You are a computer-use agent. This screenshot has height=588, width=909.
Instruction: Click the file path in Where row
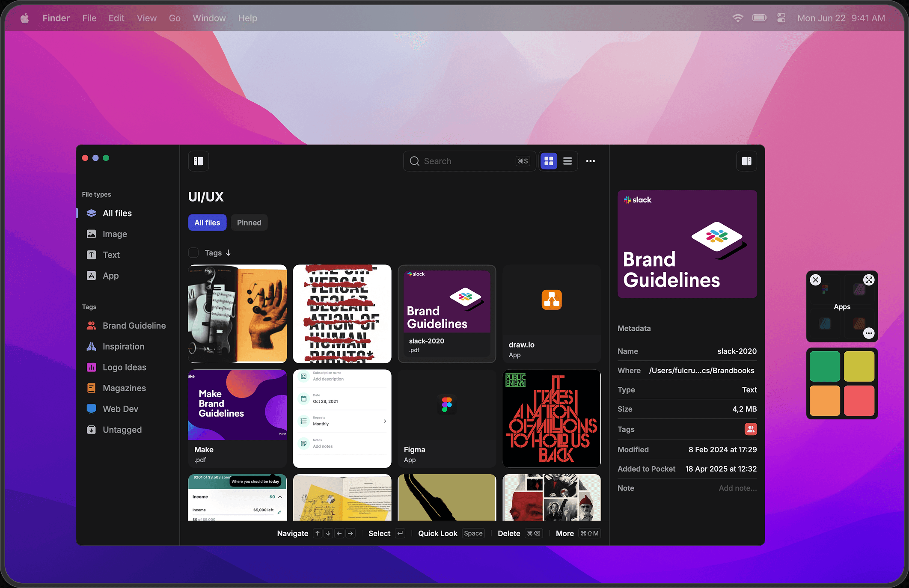point(701,371)
